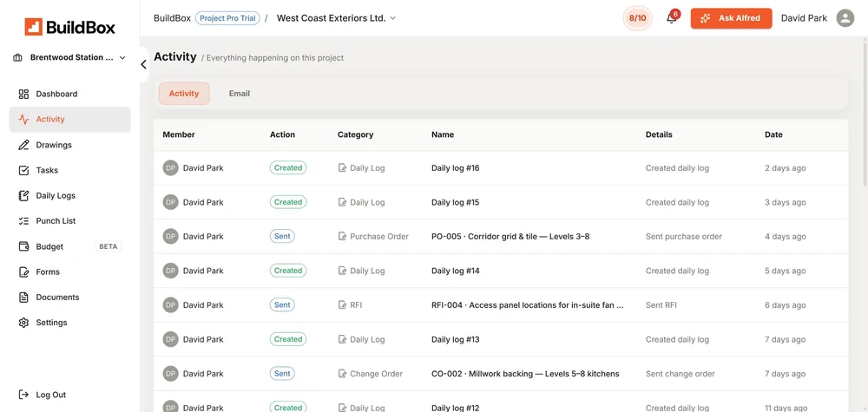Click '4 days ago' date cell
The height and width of the screenshot is (412, 868).
(785, 237)
